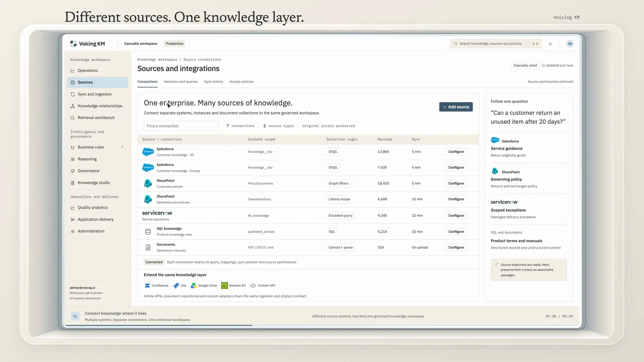Image resolution: width=644 pixels, height=362 pixels.
Task: Switch to Access policies tab
Action: pos(241,82)
